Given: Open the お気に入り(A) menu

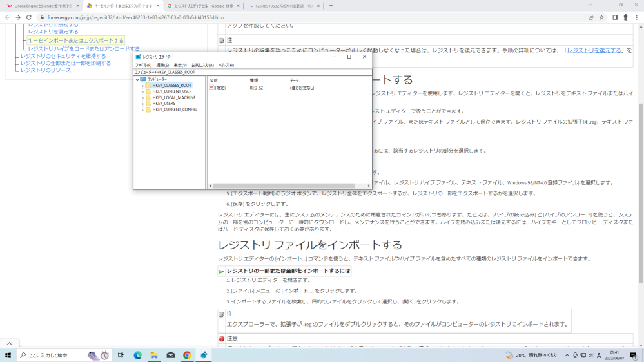Looking at the screenshot, I should click(202, 65).
